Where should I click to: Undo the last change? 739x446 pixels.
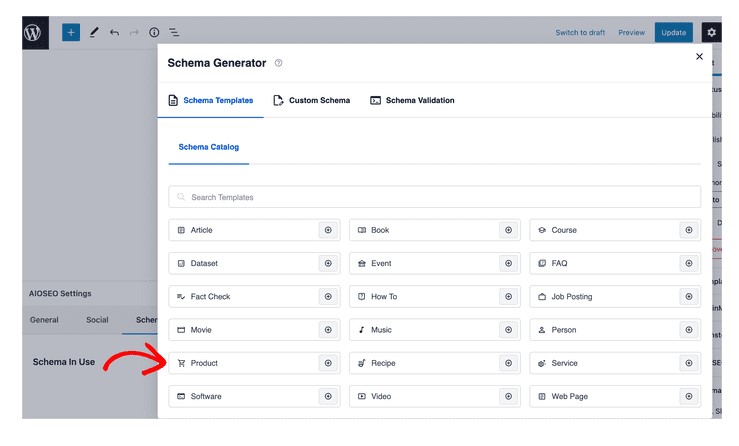click(x=114, y=33)
